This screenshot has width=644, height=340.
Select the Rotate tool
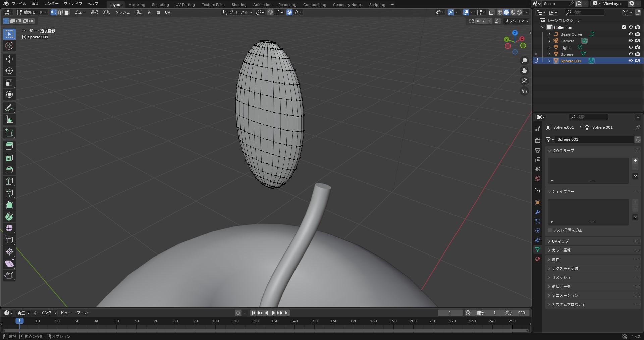click(9, 71)
